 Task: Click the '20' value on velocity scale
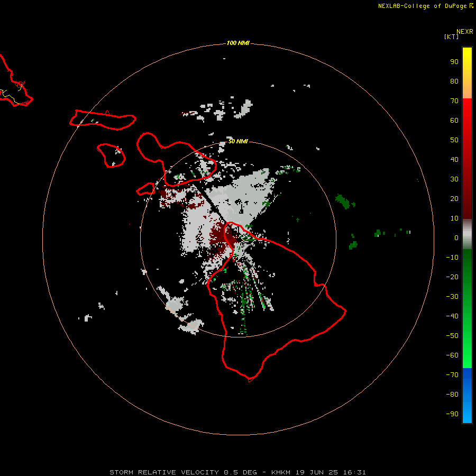coord(454,199)
